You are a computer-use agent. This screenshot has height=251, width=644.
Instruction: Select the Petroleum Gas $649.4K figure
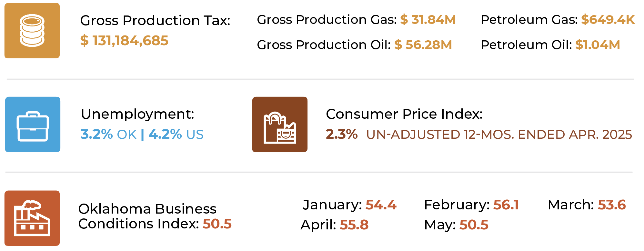tap(608, 20)
